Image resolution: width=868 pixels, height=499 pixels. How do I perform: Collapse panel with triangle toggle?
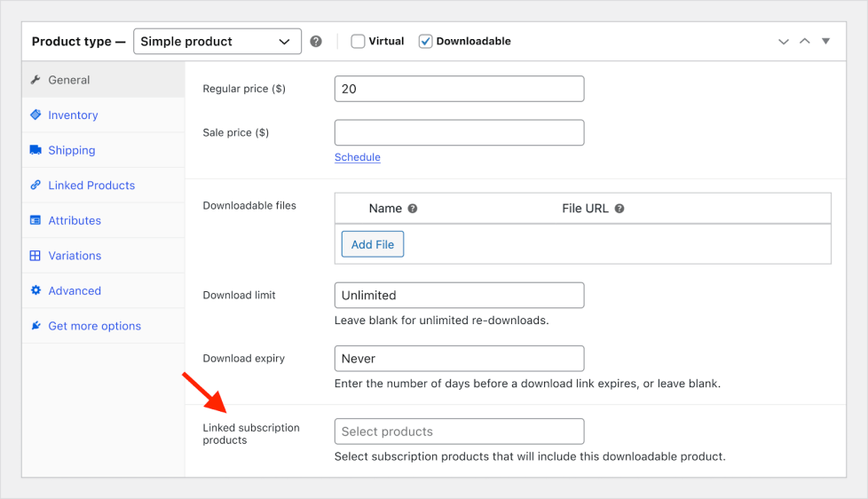pos(825,41)
